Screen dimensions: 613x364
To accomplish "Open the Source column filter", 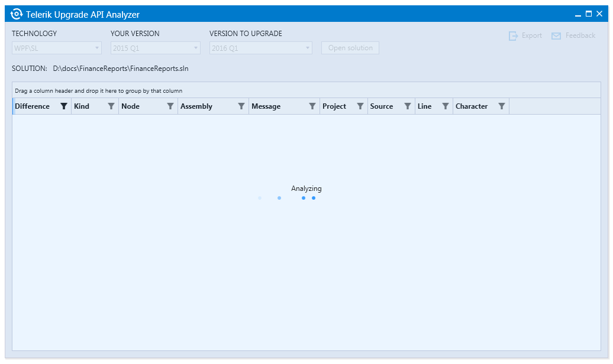I will 407,106.
